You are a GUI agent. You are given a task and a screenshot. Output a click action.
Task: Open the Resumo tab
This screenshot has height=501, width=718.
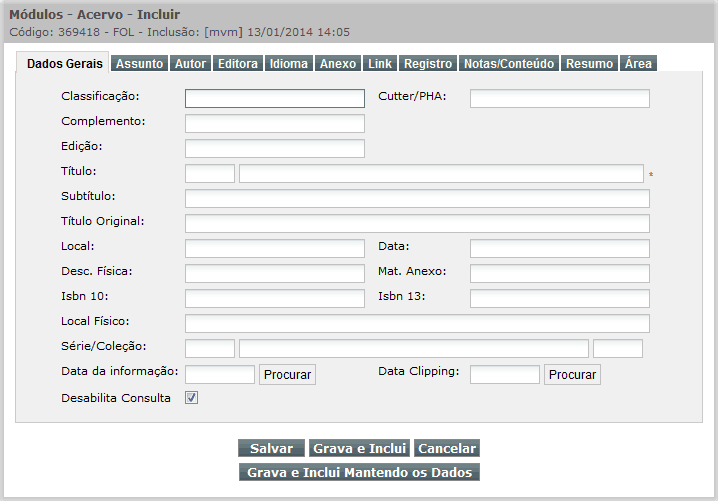click(589, 63)
